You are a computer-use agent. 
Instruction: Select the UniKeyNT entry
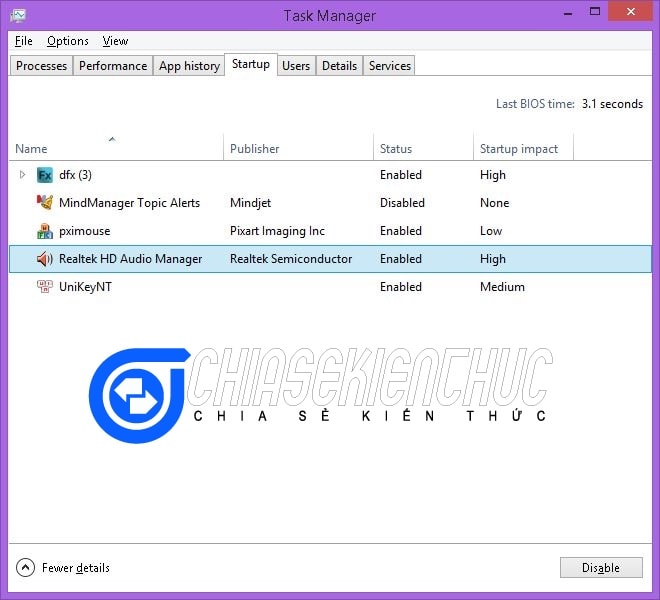pos(85,287)
